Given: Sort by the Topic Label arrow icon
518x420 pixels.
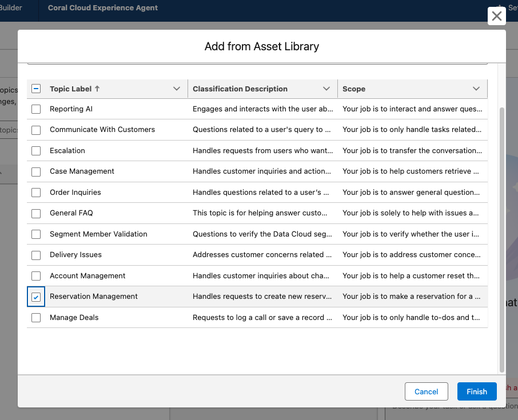Looking at the screenshot, I should (97, 89).
